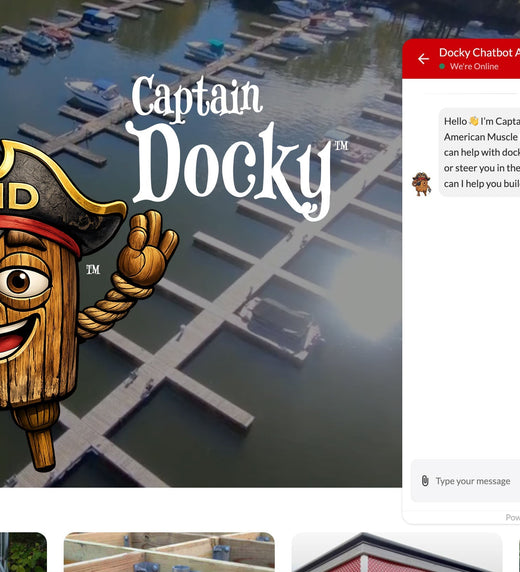
Task: Click the Hello greeting chat bubble
Action: (x=479, y=152)
